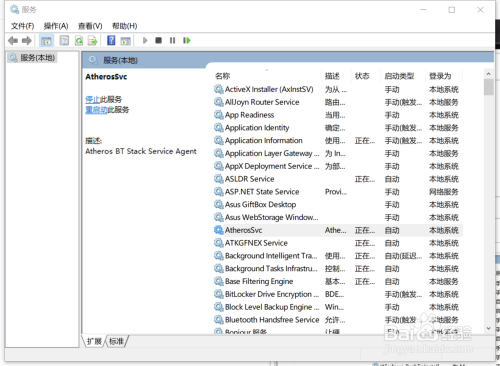The height and width of the screenshot is (366, 500).
Task: Sort by the 名称 column header
Action: [222, 76]
